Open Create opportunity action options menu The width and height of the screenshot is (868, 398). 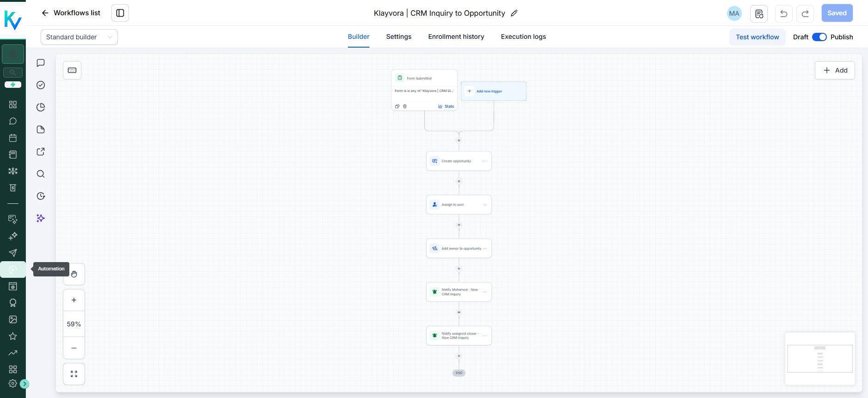(485, 161)
